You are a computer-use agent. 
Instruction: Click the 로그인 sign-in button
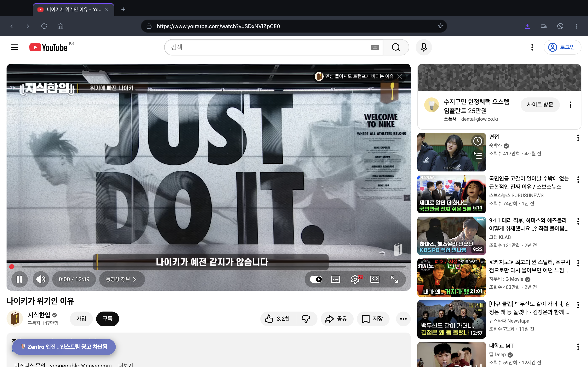(562, 47)
